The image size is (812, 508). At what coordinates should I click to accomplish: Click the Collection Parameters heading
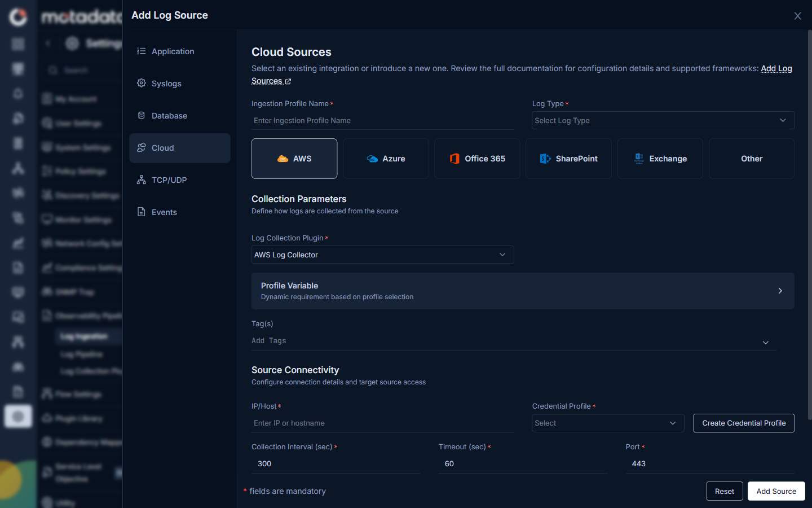(x=299, y=199)
